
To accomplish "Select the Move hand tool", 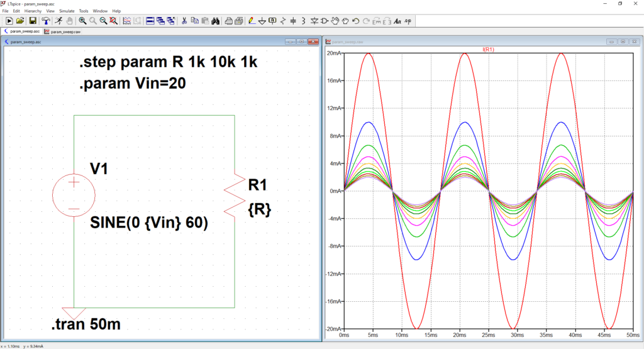I will (335, 21).
